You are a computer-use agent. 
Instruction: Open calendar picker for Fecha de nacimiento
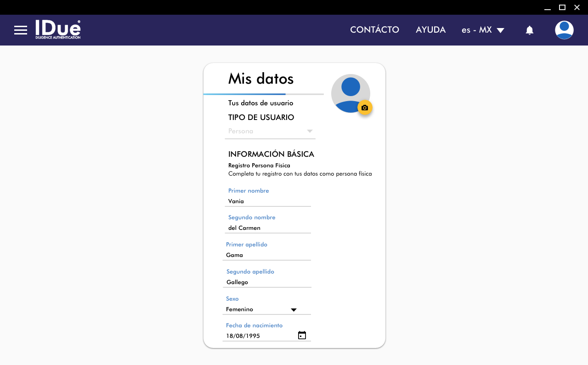(302, 335)
